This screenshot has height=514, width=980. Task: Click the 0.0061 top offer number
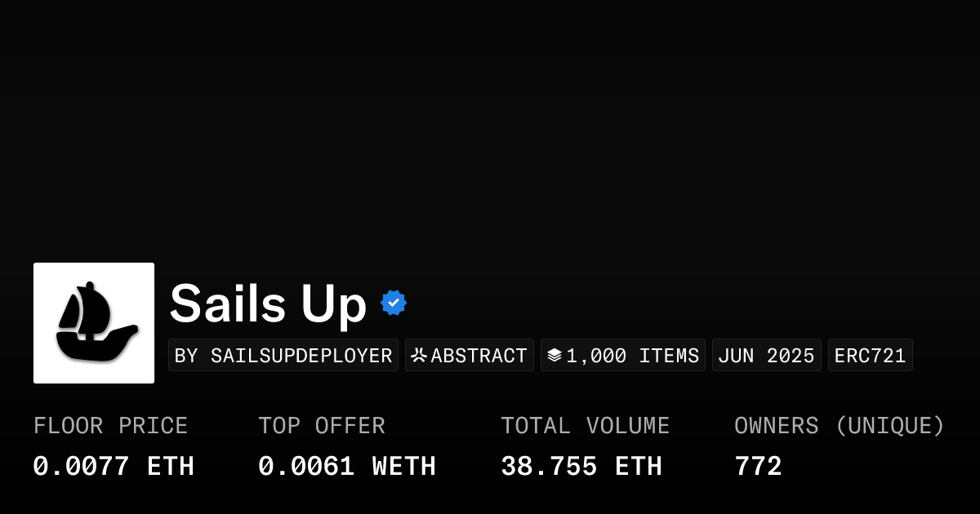click(x=306, y=467)
